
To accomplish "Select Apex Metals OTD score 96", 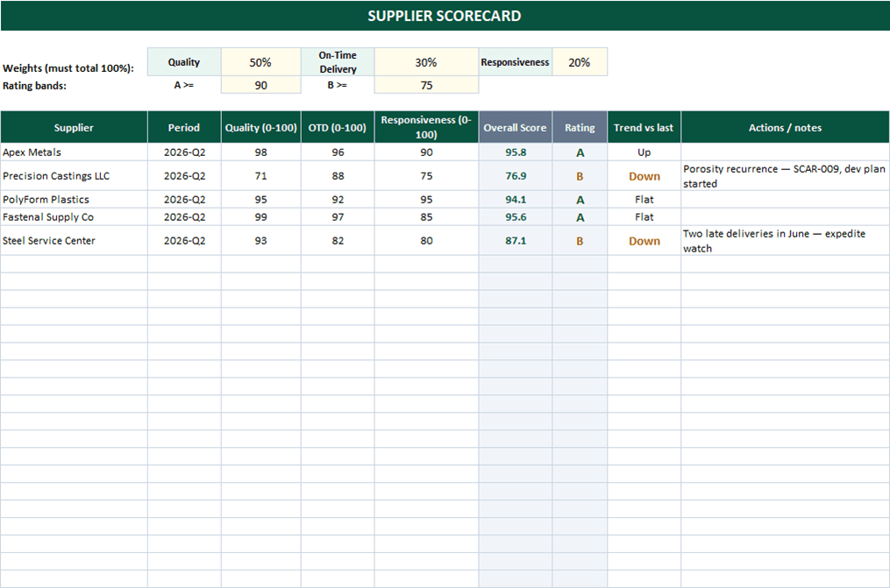I will coord(338,152).
